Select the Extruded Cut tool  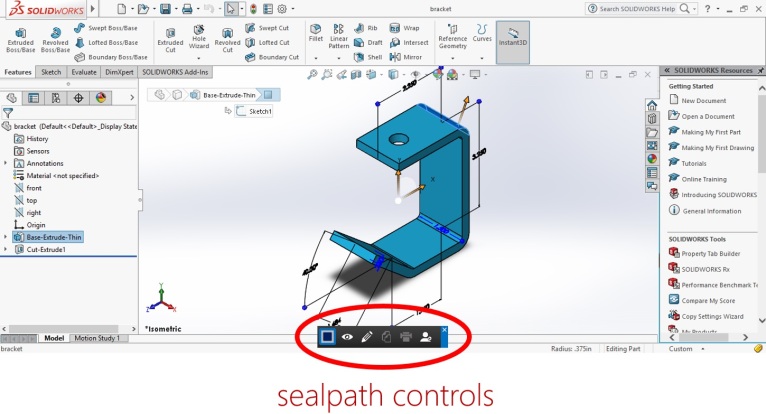click(170, 40)
